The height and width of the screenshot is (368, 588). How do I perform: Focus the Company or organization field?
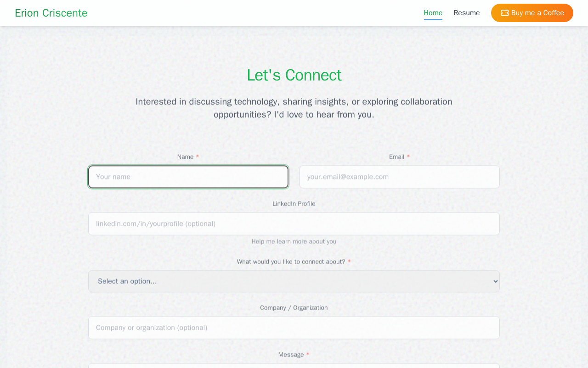click(294, 328)
